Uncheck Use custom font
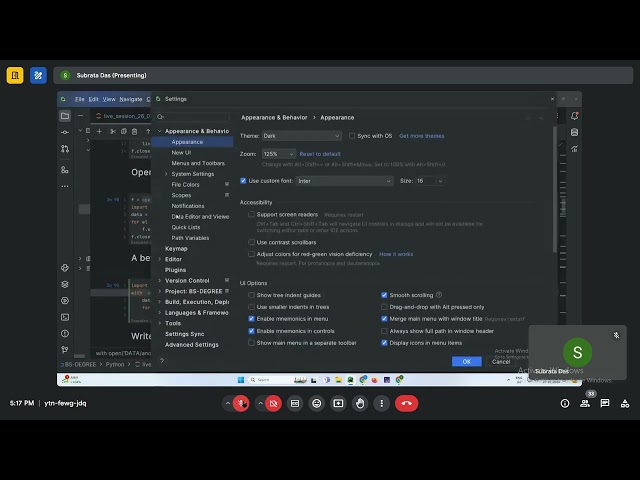This screenshot has height=480, width=640. tap(243, 181)
